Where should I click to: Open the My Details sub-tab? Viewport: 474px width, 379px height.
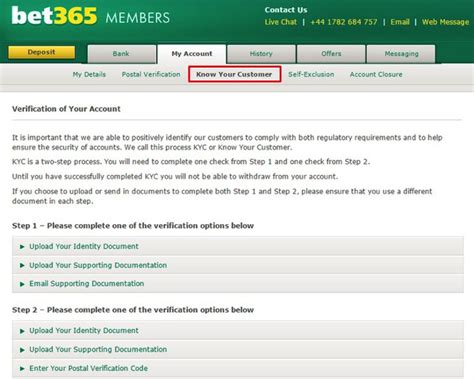89,74
